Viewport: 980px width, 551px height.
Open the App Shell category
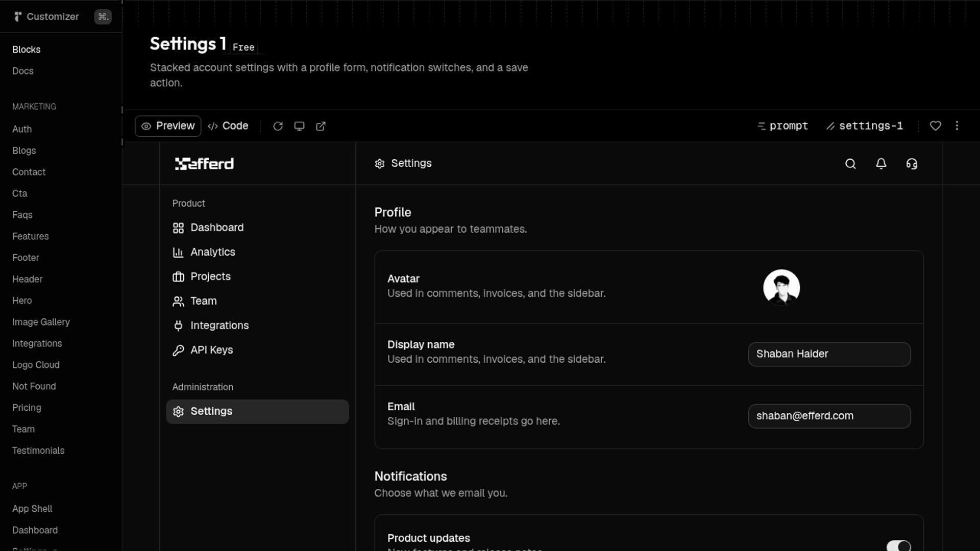32,509
